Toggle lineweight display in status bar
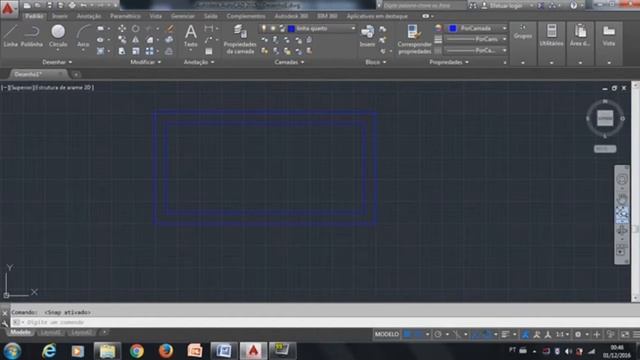Image resolution: width=640 pixels, height=360 pixels. pyautogui.click(x=505, y=334)
